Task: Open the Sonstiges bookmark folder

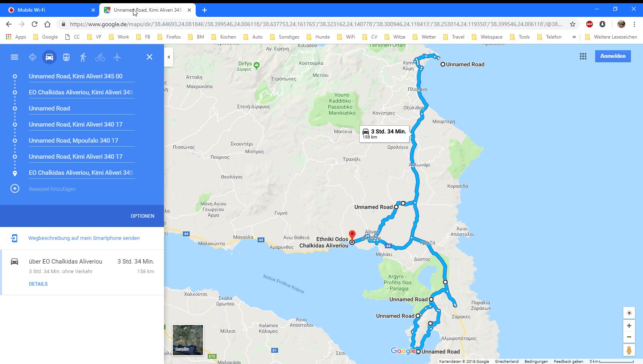Action: pyautogui.click(x=285, y=37)
